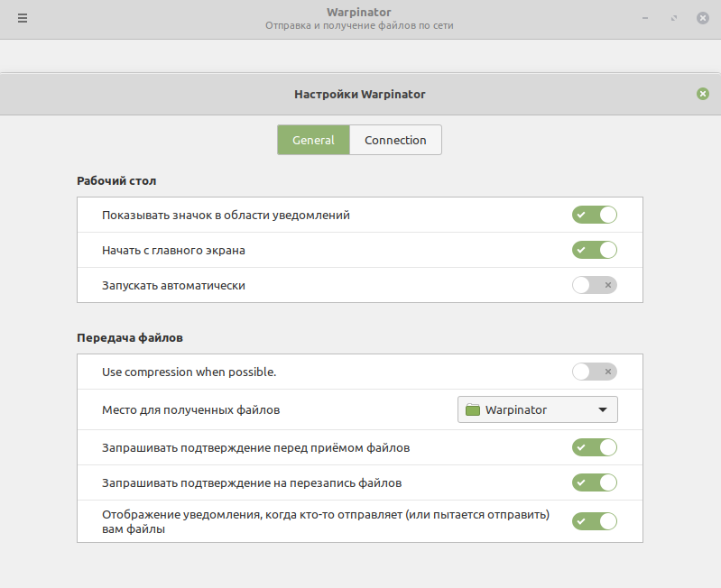Enable the "Запускать автоматически" autostart switch

(x=594, y=285)
